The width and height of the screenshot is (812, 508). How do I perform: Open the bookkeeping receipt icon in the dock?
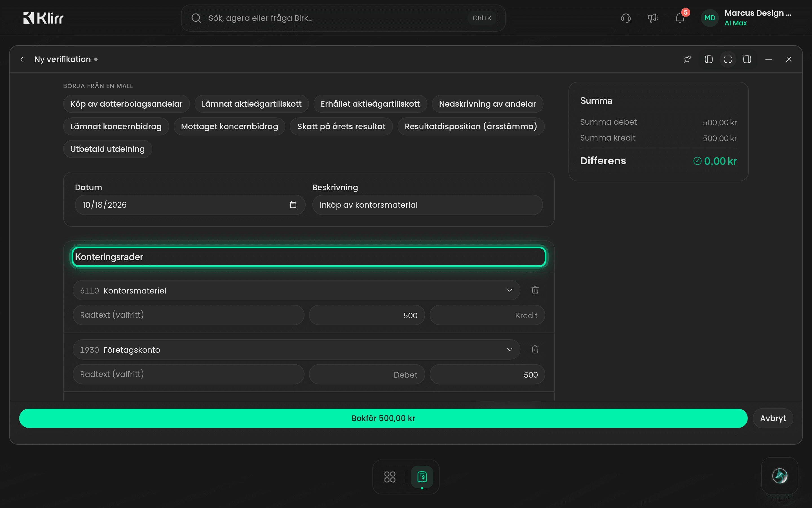[x=422, y=477]
